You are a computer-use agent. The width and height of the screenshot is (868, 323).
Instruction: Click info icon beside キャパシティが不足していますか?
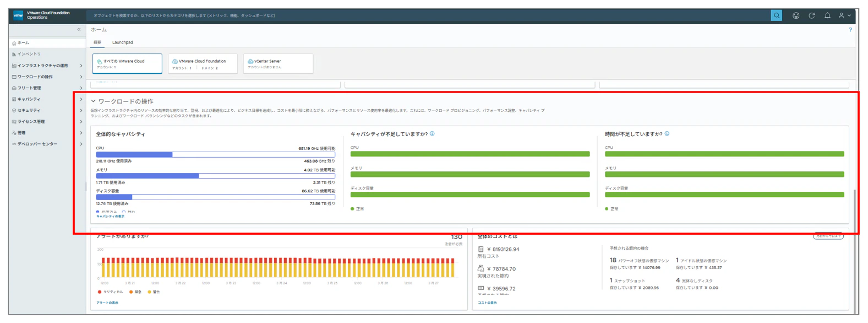point(432,134)
